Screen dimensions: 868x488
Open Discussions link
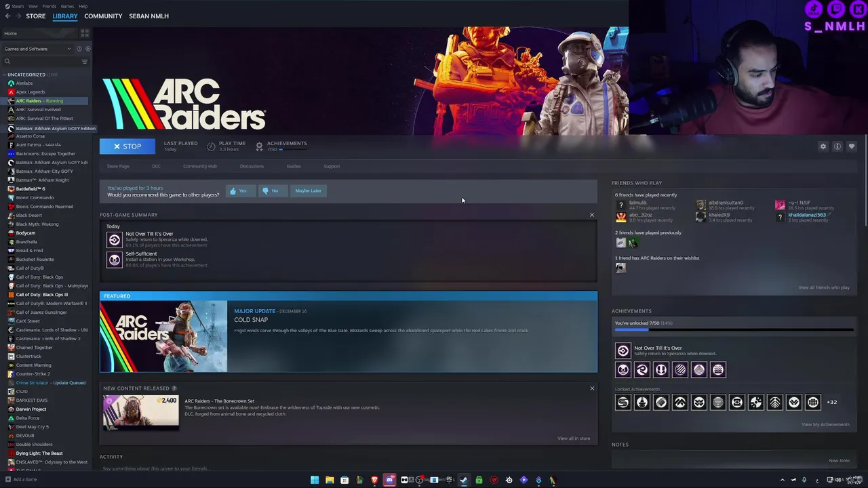(252, 166)
